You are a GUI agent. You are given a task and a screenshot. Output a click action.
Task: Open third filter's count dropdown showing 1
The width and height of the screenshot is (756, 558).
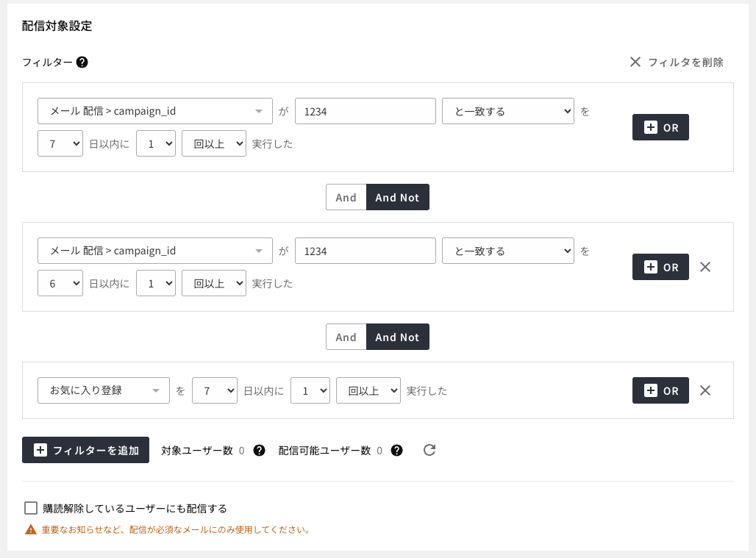coord(310,390)
